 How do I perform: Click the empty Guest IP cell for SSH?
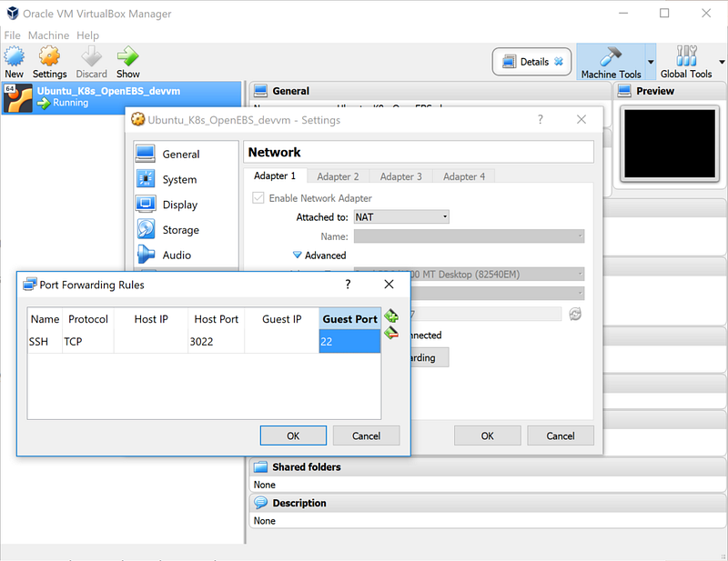coord(281,342)
